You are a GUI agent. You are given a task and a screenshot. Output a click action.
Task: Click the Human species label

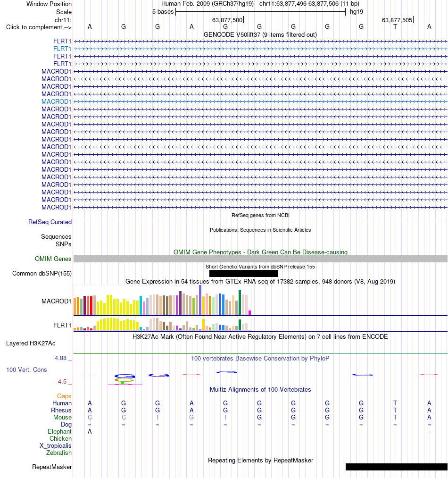62,403
